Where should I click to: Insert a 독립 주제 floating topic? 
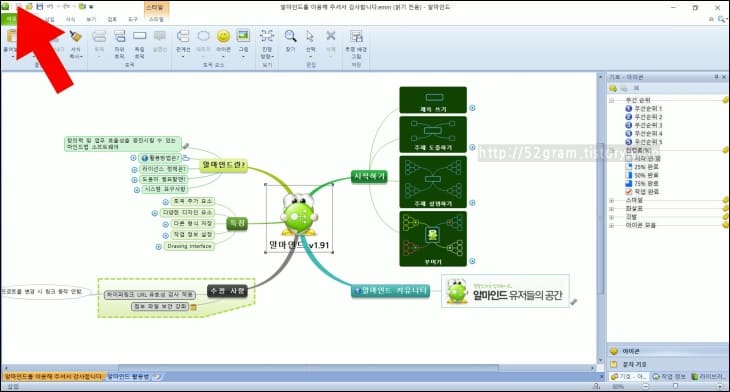click(x=140, y=45)
